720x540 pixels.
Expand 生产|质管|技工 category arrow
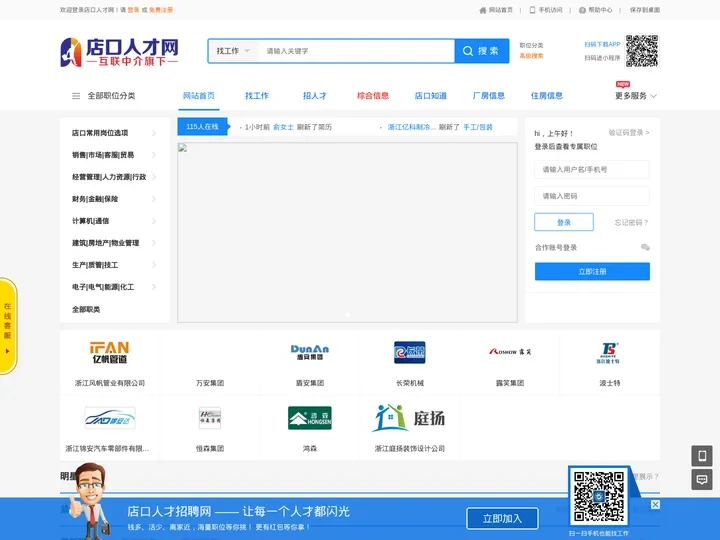(x=154, y=265)
